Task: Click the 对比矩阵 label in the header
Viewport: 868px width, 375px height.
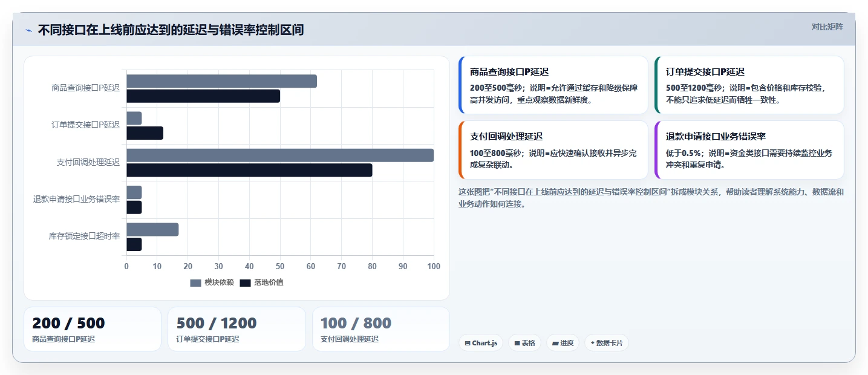Action: 827,27
